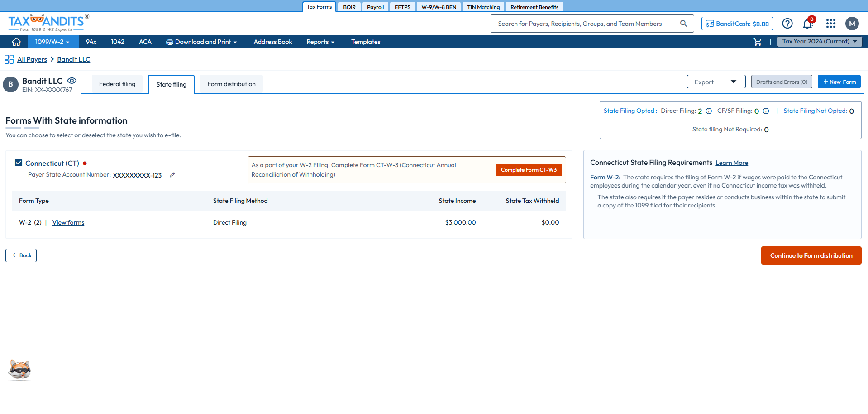The height and width of the screenshot is (414, 868).
Task: Switch to the BOIR top tab
Action: [349, 7]
